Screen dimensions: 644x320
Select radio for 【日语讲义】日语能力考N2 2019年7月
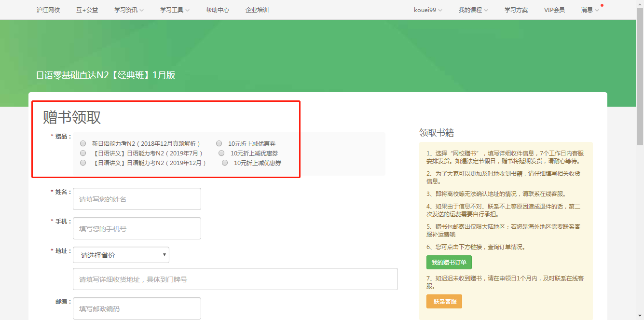click(x=83, y=153)
